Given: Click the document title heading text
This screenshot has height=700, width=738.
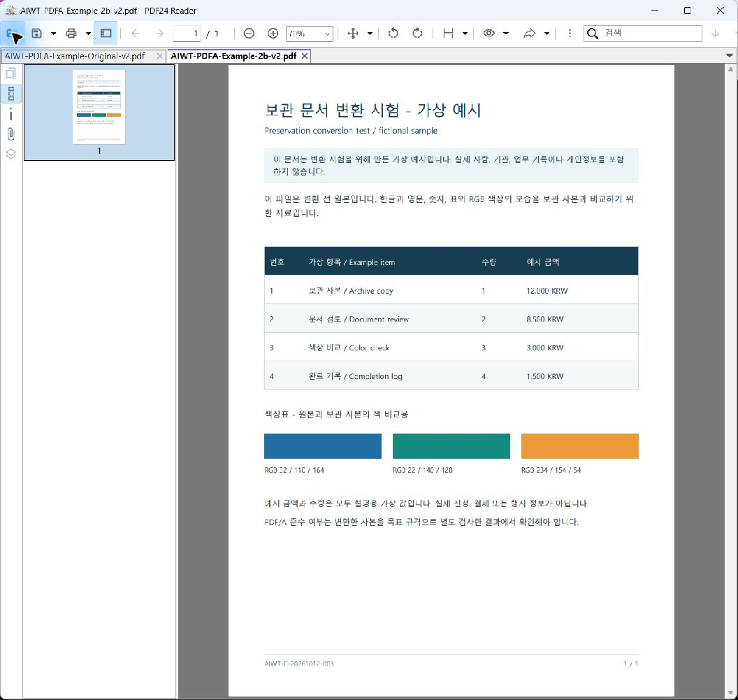Looking at the screenshot, I should (x=372, y=110).
